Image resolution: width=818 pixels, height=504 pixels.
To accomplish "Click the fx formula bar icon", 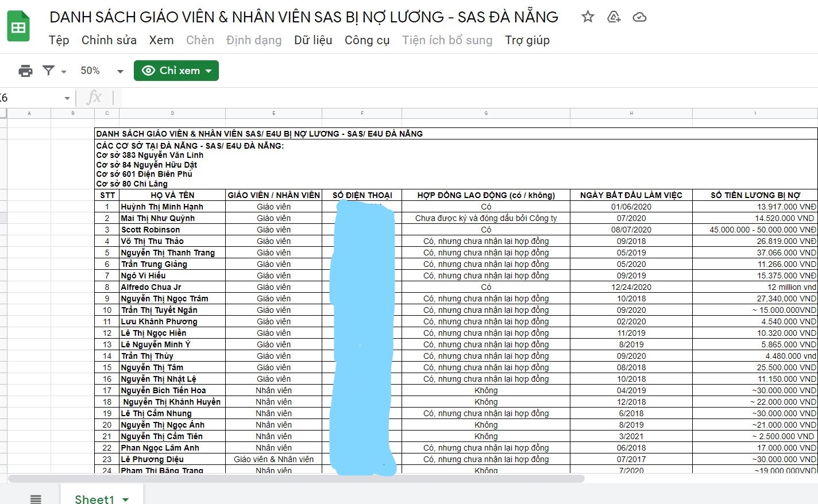I will tap(94, 97).
